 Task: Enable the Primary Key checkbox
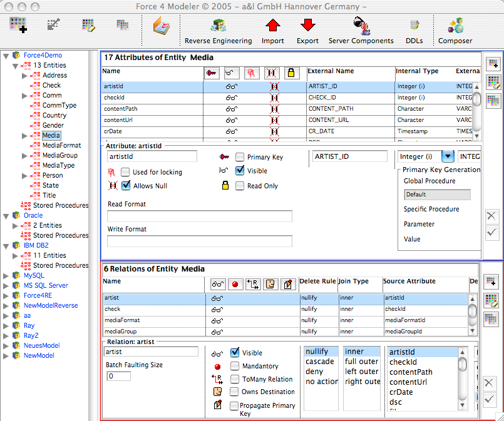click(x=240, y=157)
